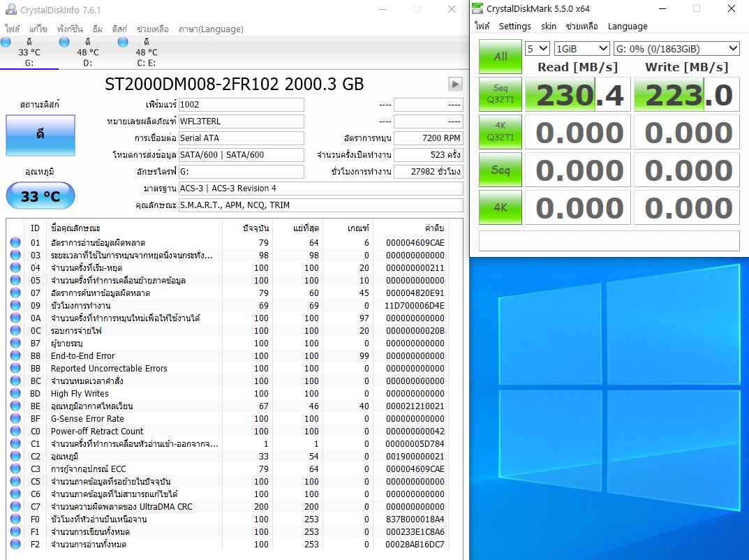Select the C: E: disk status orb
Image resolution: width=749 pixels, height=560 pixels.
pyautogui.click(x=123, y=42)
